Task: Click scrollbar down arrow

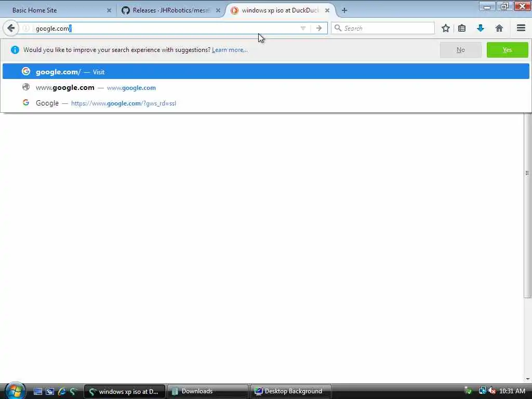Action: coord(527,379)
